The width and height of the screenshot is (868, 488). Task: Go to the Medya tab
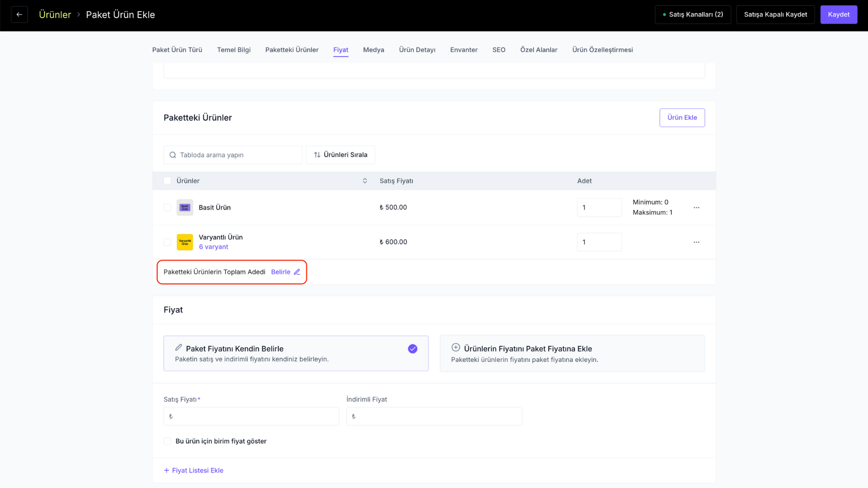(373, 50)
